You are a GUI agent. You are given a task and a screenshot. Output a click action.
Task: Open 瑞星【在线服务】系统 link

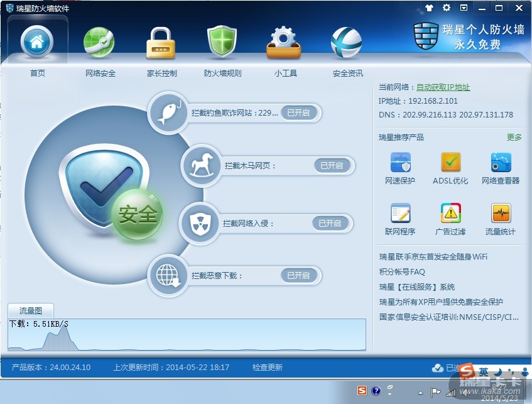417,287
